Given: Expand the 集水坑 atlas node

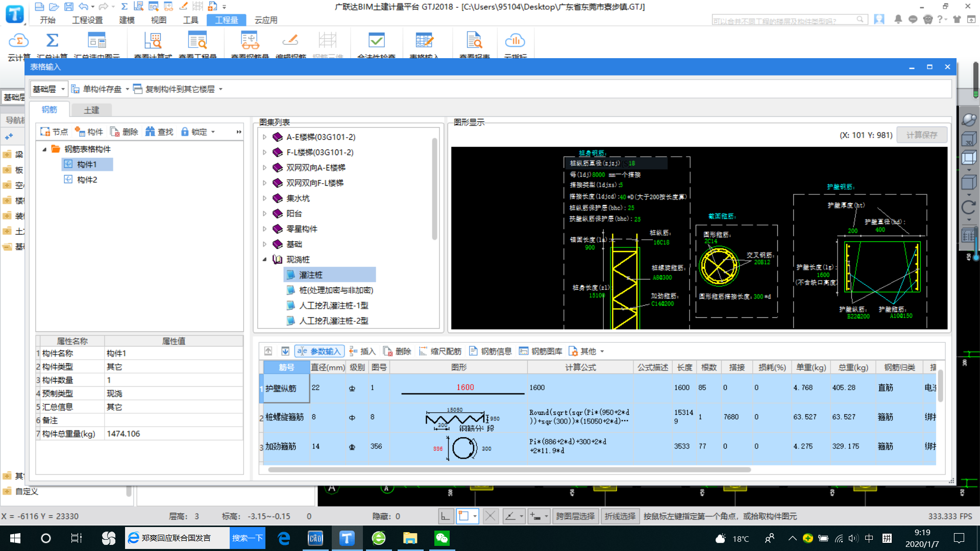Looking at the screenshot, I should tap(264, 198).
